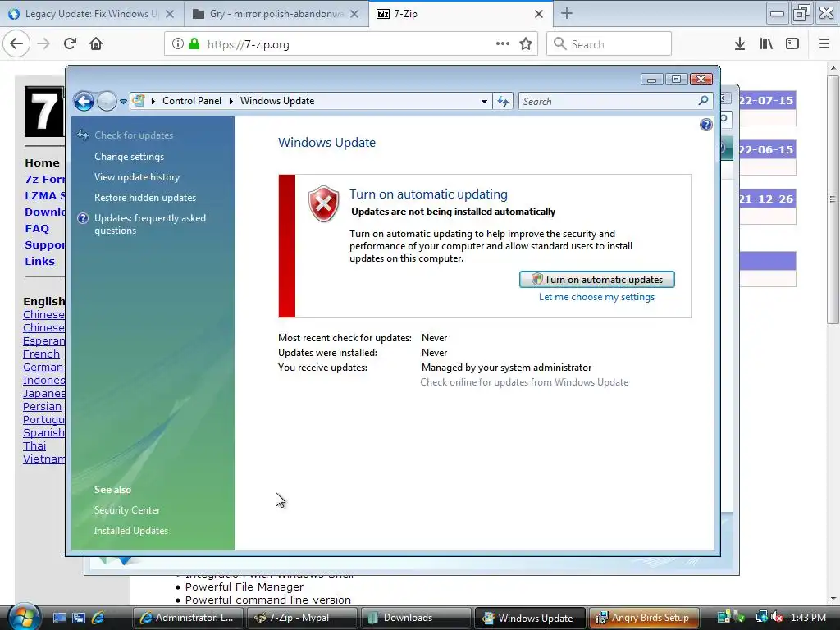Close the Legacy Update browser tab
The height and width of the screenshot is (630, 840).
tap(170, 14)
